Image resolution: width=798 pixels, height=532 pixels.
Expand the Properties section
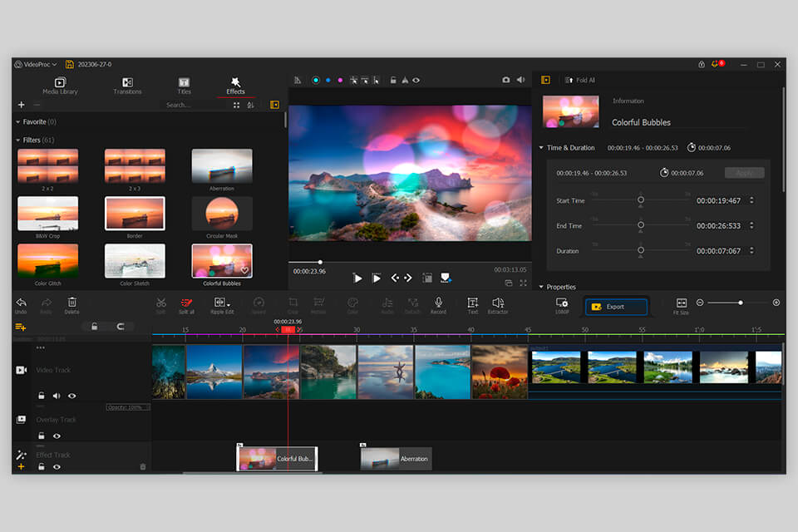click(541, 287)
